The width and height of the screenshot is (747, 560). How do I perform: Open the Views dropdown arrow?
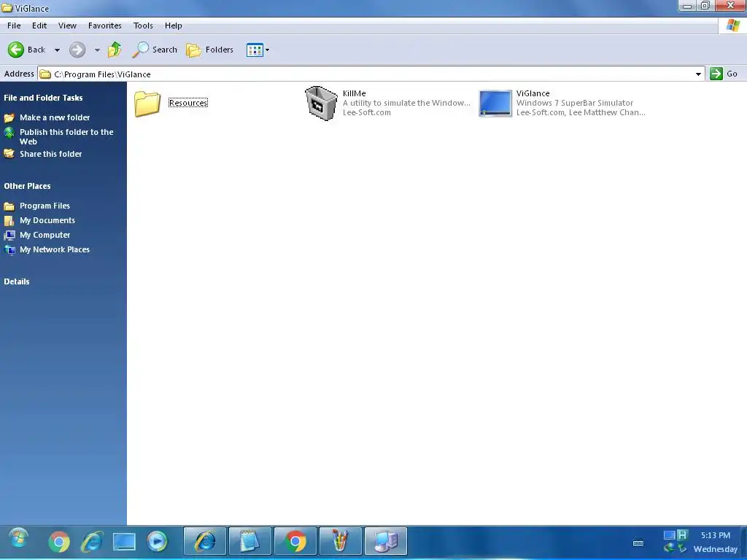pyautogui.click(x=267, y=50)
